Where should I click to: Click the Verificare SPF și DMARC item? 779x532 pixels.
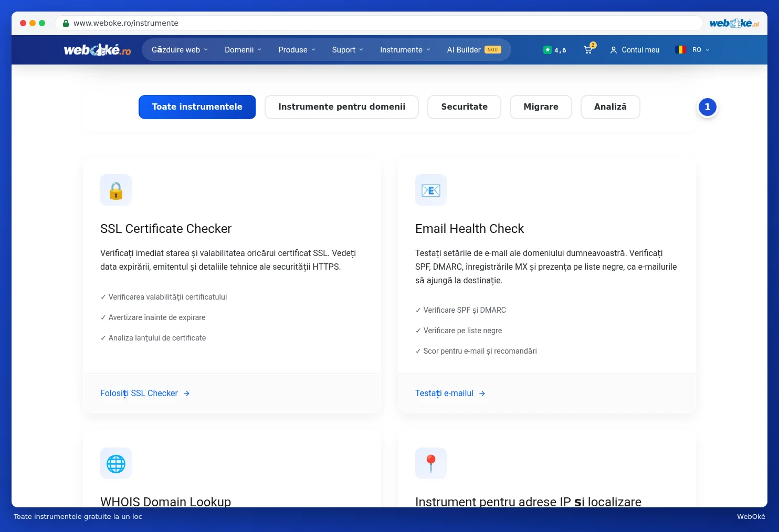click(x=460, y=310)
